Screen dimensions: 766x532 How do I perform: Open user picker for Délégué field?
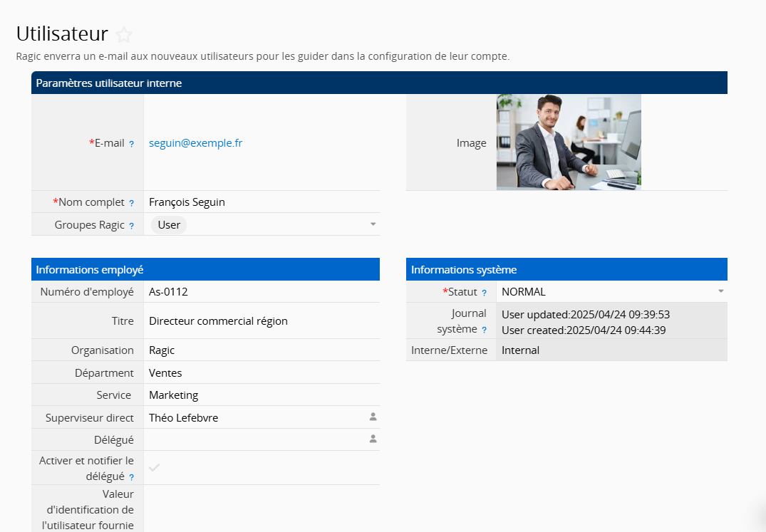coord(372,439)
